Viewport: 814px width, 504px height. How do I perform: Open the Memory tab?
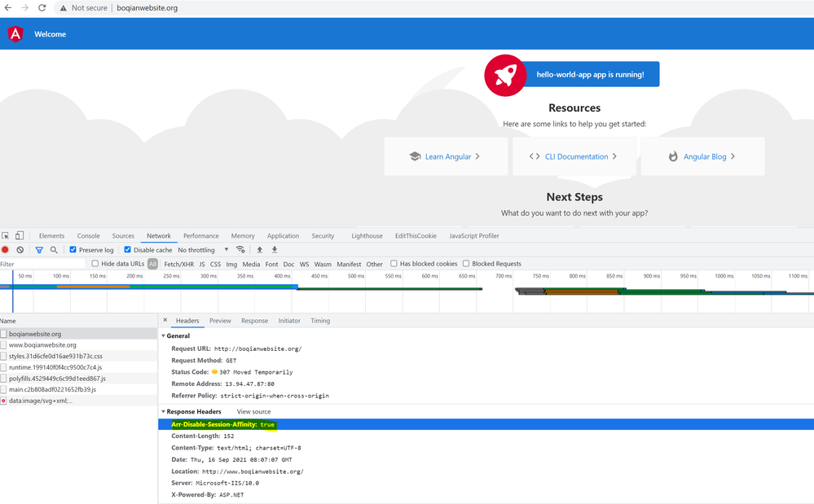coord(243,235)
